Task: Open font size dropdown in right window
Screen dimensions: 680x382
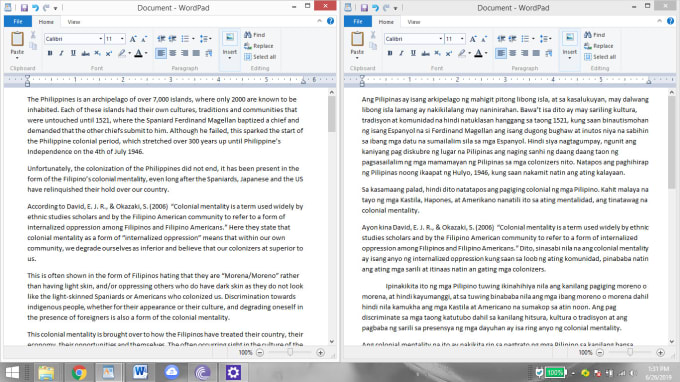Action: tap(462, 39)
